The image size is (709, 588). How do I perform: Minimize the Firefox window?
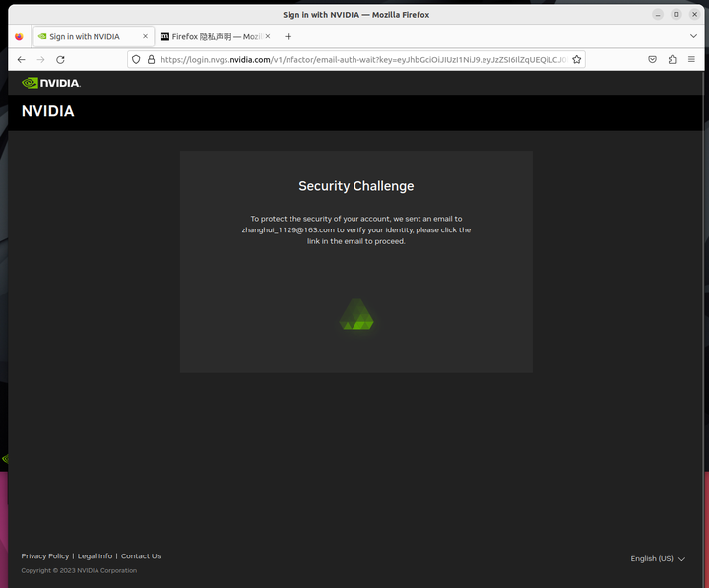coord(658,15)
